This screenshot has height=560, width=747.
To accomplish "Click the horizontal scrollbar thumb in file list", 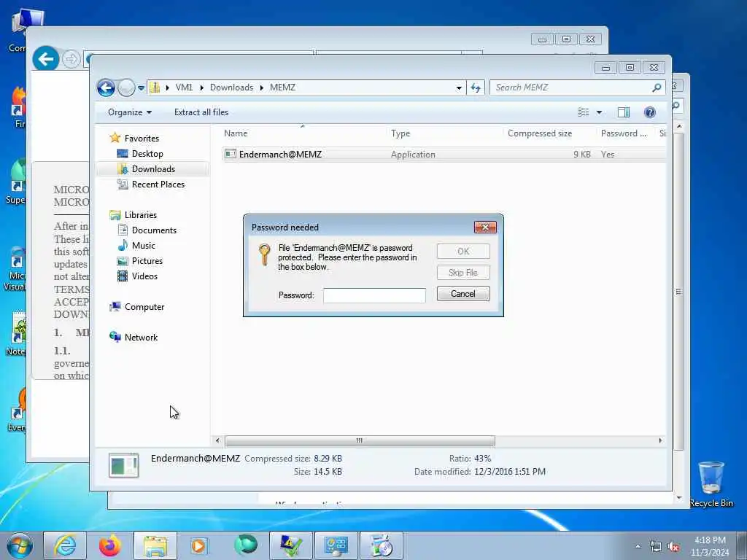I will click(360, 441).
